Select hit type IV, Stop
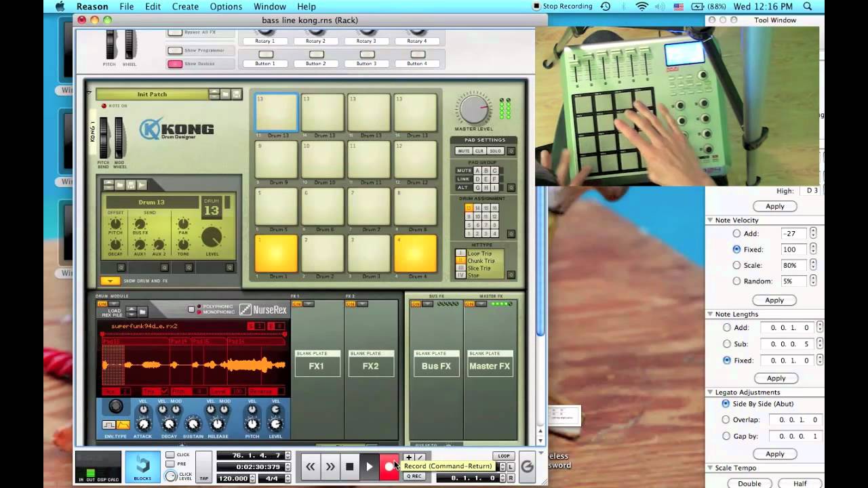 tap(460, 276)
